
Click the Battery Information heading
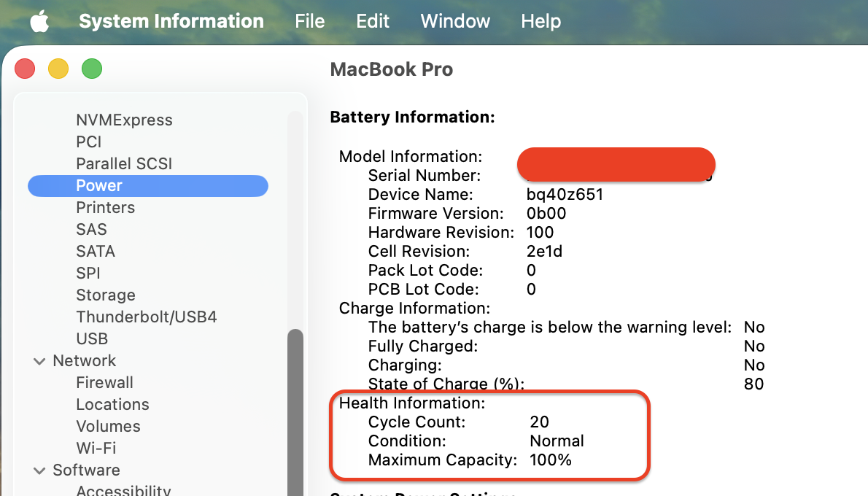pyautogui.click(x=412, y=117)
